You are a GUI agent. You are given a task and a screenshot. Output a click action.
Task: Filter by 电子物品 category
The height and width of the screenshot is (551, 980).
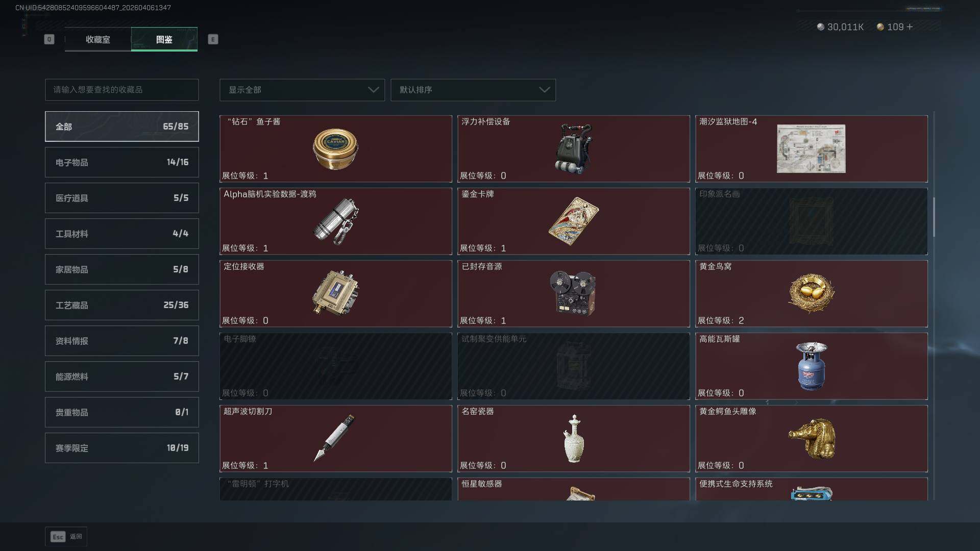(x=122, y=162)
